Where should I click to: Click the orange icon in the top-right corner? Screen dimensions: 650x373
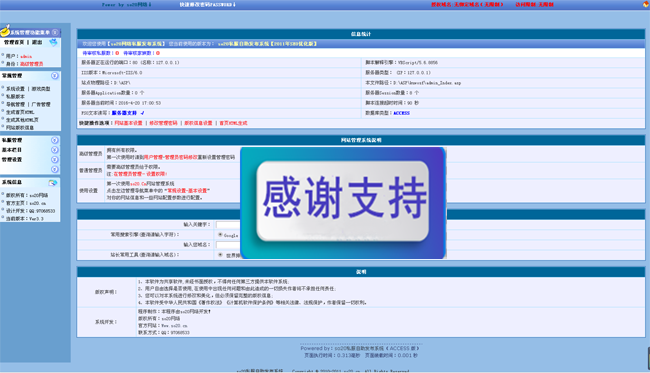tap(646, 4)
